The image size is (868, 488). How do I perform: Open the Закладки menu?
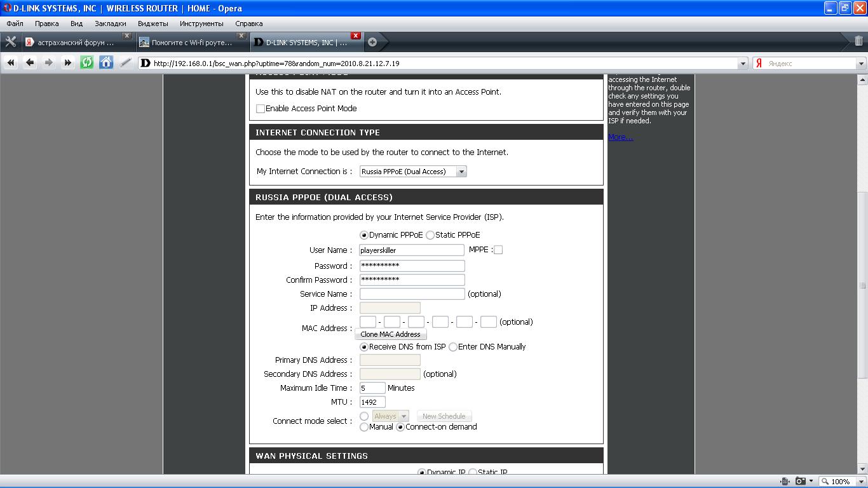coord(111,24)
